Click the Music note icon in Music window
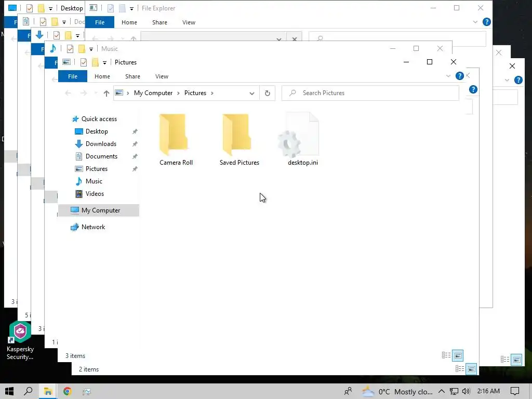 click(x=53, y=48)
